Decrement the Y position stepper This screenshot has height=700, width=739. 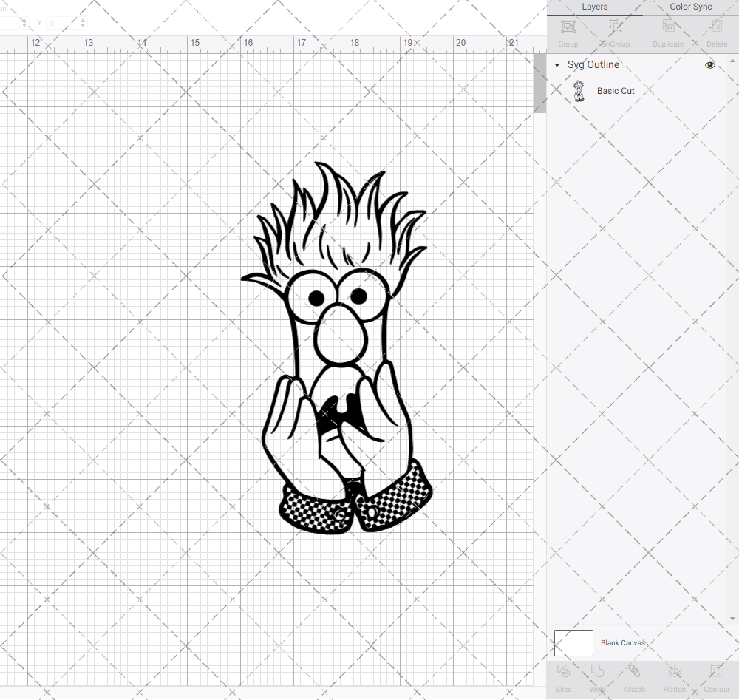(83, 26)
